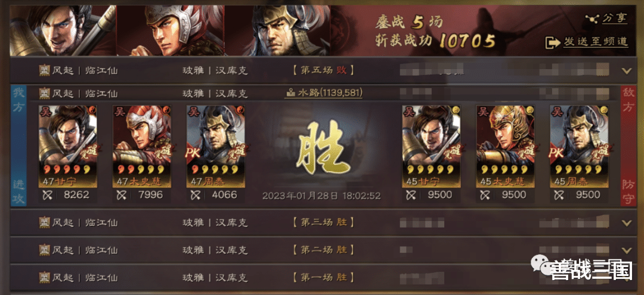Expand the third battle (第三场 胜) row
Screen dimensions: 644x295
(x=626, y=223)
